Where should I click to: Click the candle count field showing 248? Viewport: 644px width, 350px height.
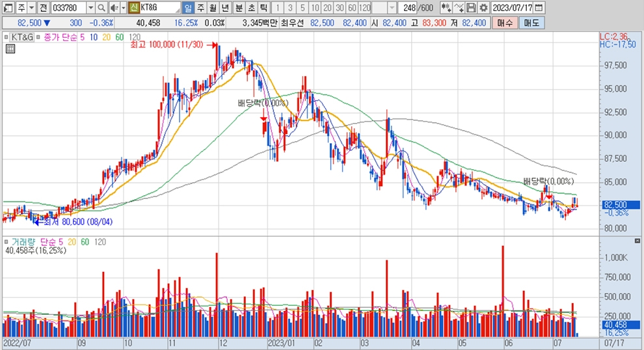(x=409, y=7)
